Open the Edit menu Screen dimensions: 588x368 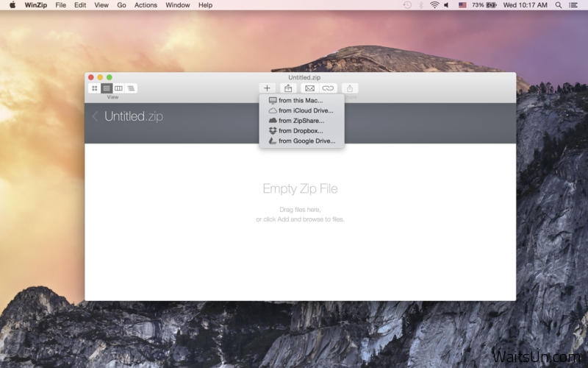80,5
